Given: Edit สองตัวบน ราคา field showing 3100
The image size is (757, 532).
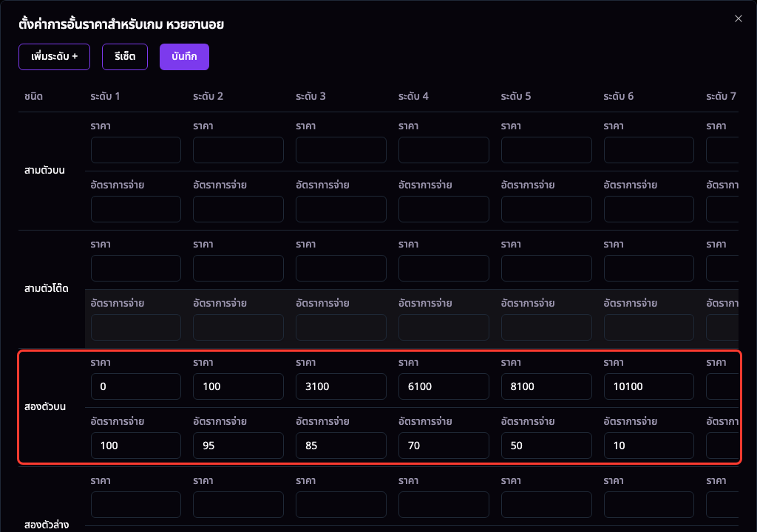Looking at the screenshot, I should click(x=341, y=386).
